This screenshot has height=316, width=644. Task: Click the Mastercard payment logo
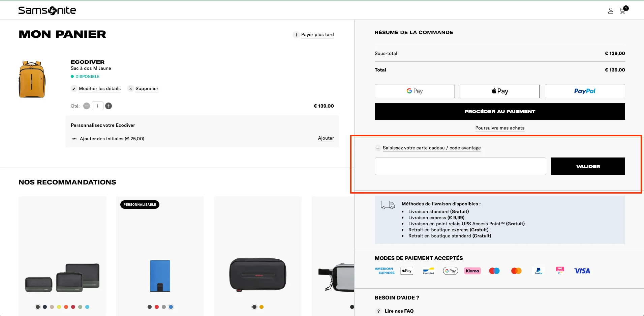(516, 271)
